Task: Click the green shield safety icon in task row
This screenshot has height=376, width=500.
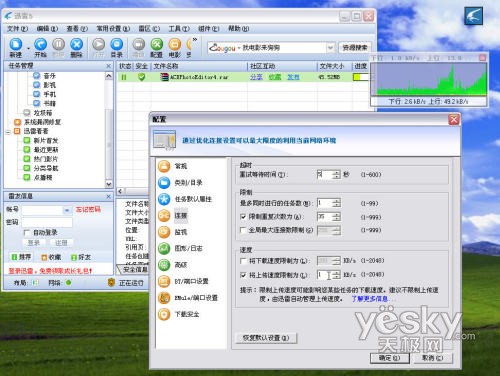Action: (142, 77)
